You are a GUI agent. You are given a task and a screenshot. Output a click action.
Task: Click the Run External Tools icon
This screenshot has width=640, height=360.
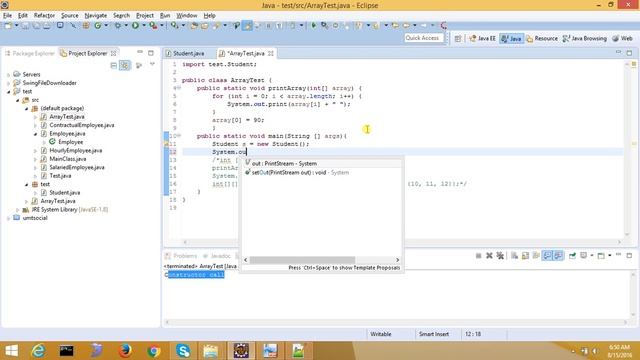coord(153,26)
